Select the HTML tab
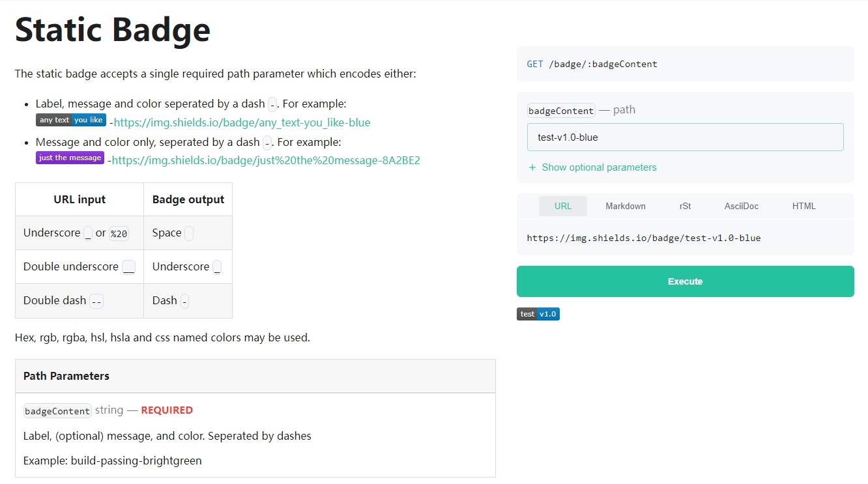The image size is (868, 484). click(x=803, y=206)
